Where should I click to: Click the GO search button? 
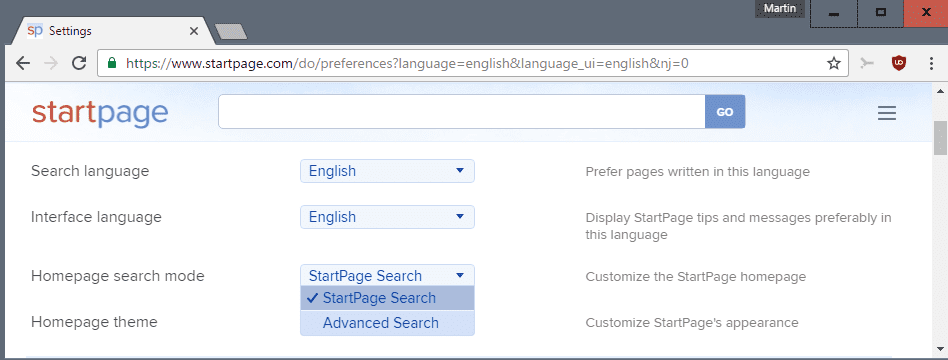click(725, 112)
